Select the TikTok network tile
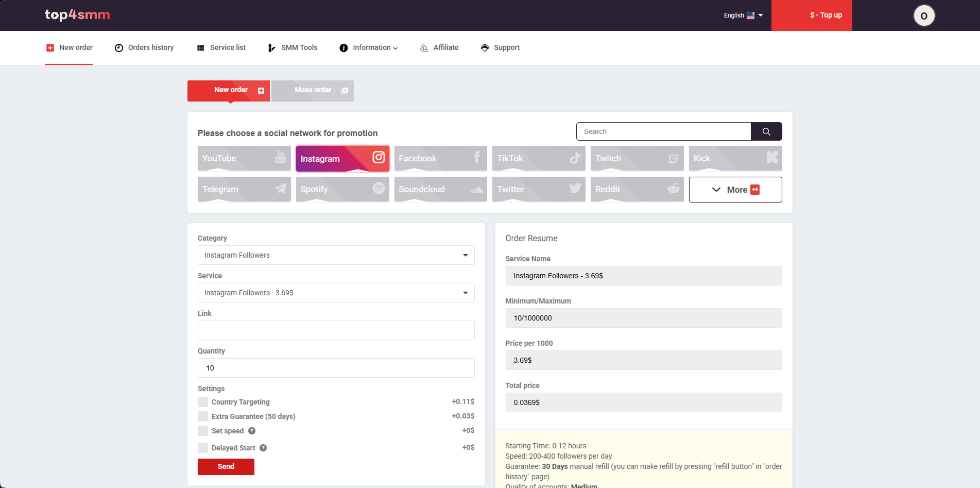The width and height of the screenshot is (980, 488). pyautogui.click(x=539, y=158)
